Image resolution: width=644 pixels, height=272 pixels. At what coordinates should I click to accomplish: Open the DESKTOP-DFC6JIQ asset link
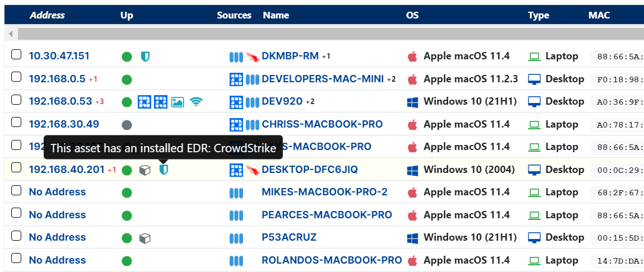pyautogui.click(x=310, y=170)
